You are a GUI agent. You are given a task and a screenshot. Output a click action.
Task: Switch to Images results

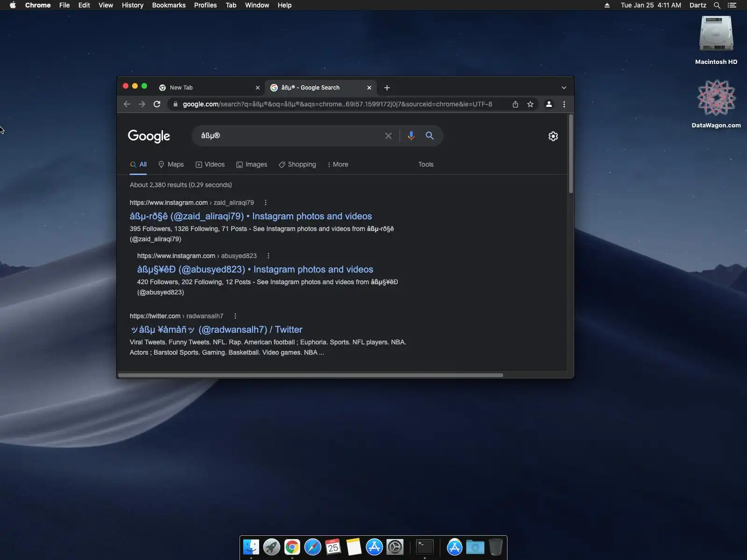click(252, 164)
